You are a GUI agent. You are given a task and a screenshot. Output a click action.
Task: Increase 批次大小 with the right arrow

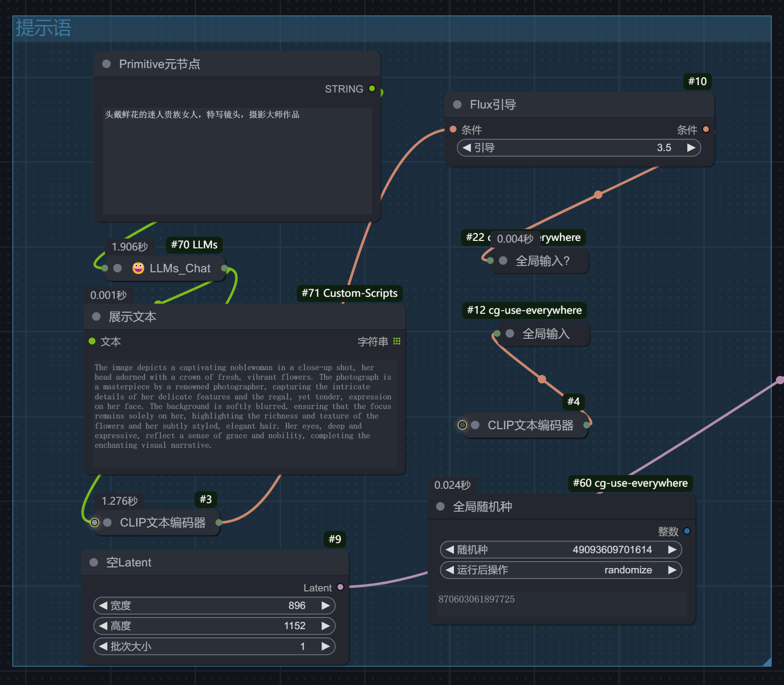point(326,646)
